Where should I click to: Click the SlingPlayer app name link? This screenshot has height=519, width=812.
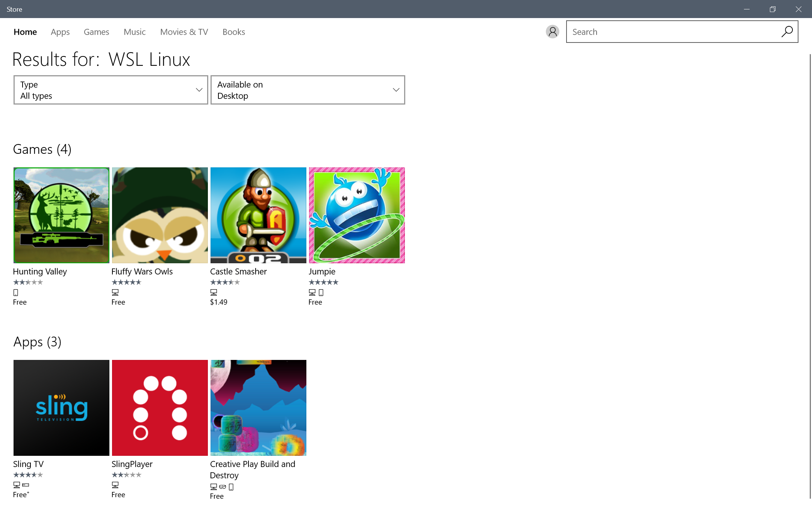[132, 464]
